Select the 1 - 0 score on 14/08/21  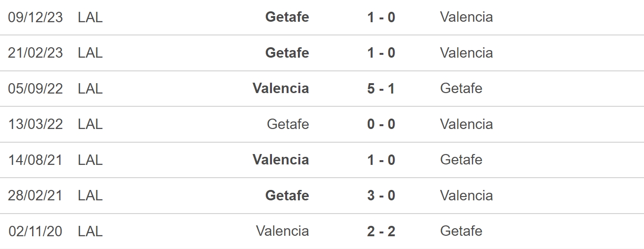click(381, 160)
